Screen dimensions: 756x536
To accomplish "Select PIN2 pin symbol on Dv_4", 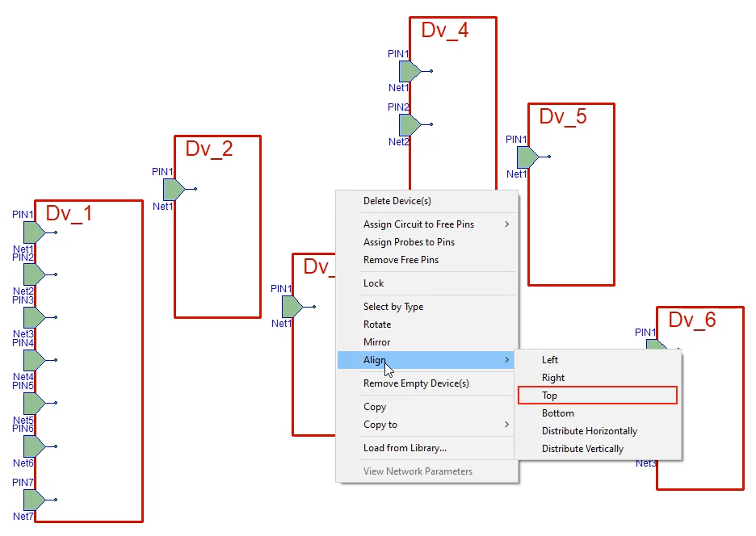I will [x=409, y=125].
